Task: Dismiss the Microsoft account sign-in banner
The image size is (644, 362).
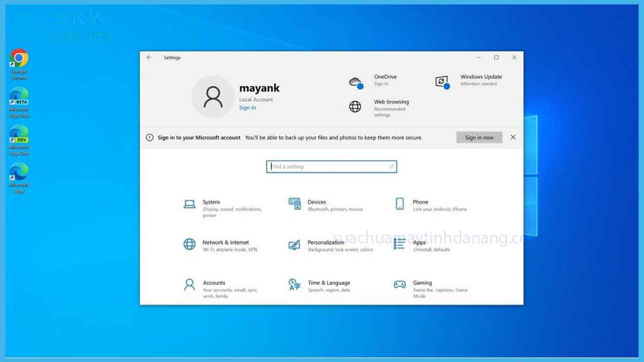Action: click(513, 137)
